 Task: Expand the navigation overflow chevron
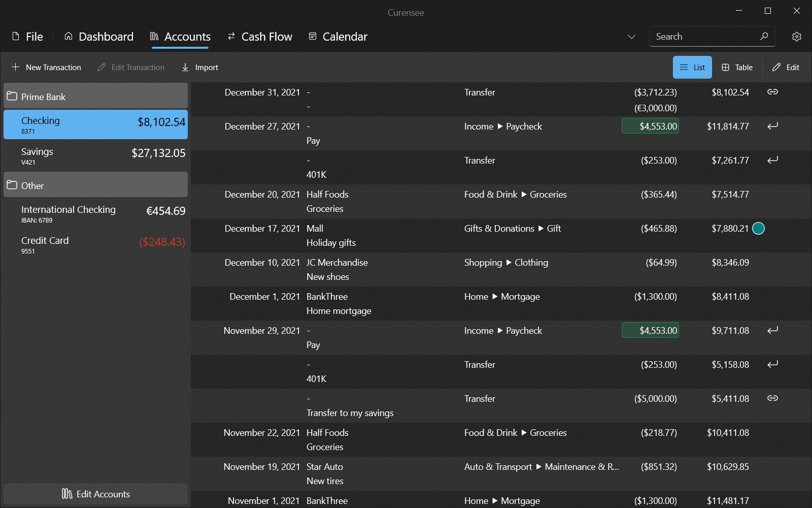pos(631,37)
